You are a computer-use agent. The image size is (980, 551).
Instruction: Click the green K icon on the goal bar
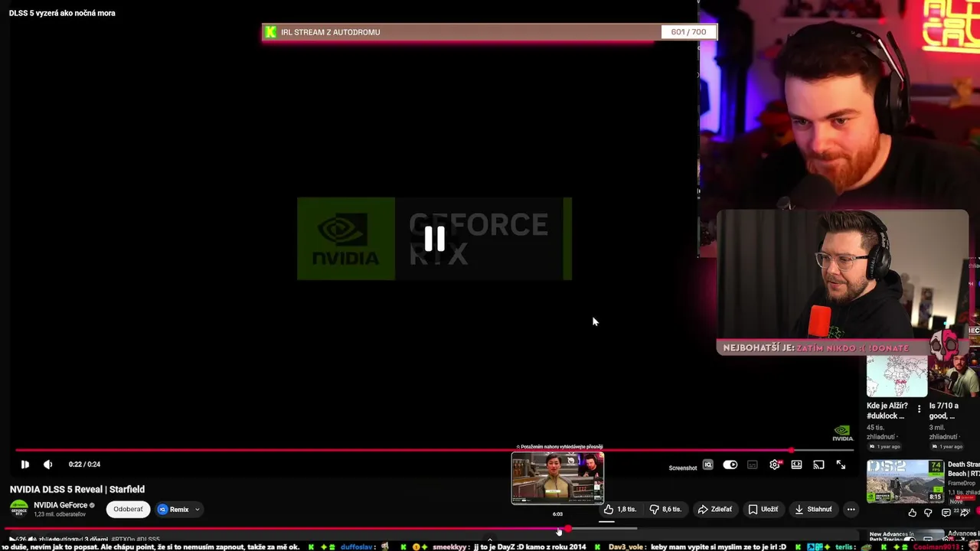[x=270, y=32]
